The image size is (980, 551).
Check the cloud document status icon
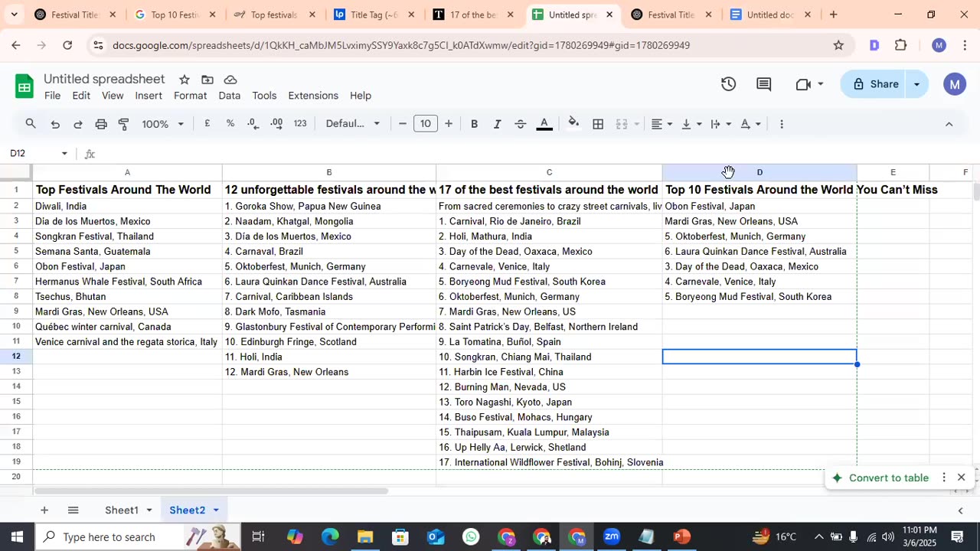point(230,80)
